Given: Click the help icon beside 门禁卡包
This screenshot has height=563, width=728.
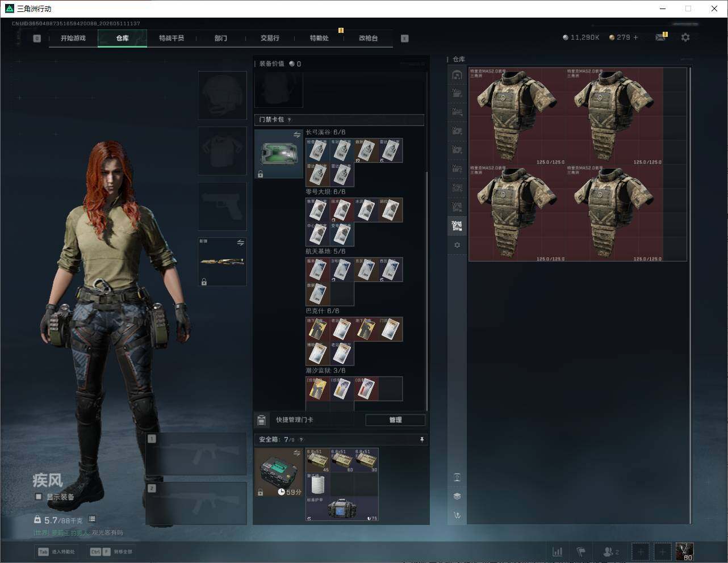Looking at the screenshot, I should 290,120.
